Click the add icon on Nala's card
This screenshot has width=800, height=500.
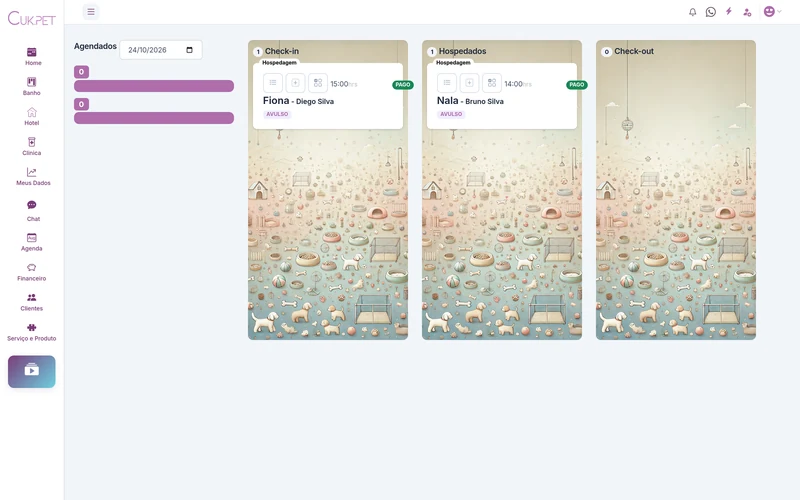click(469, 83)
